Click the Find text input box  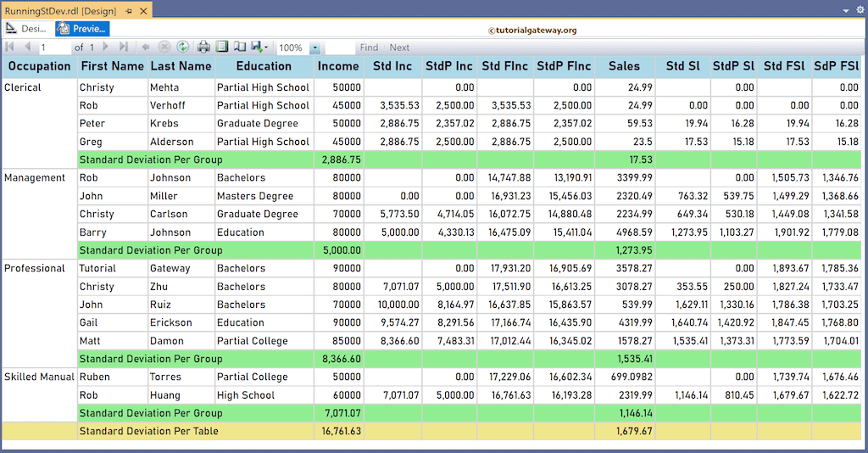click(339, 48)
